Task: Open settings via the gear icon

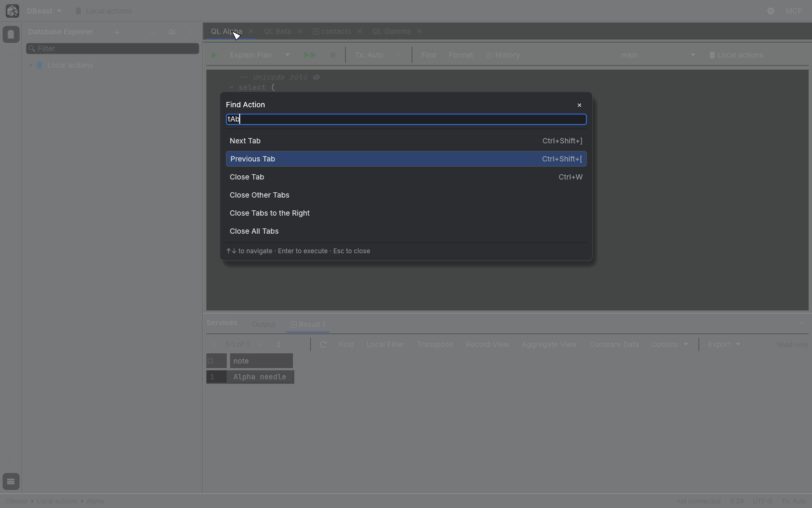Action: tap(771, 11)
